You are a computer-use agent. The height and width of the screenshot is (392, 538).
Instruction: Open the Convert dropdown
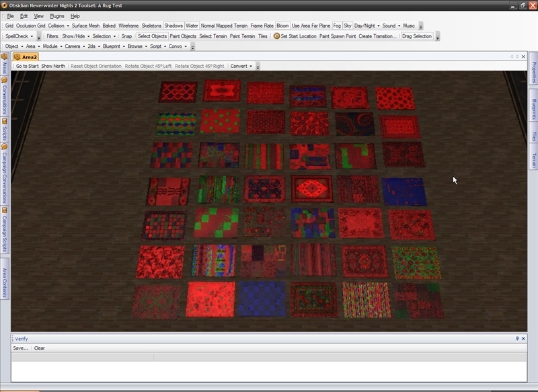pos(241,67)
